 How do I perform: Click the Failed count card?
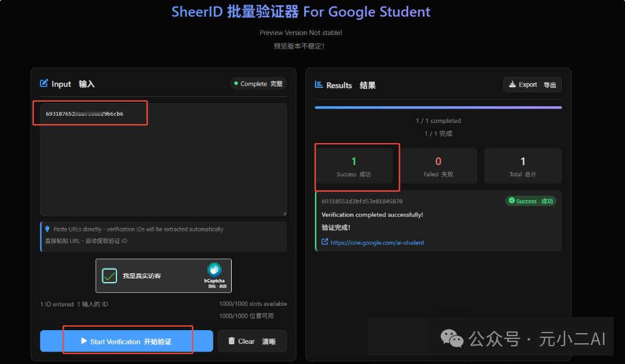(x=438, y=166)
